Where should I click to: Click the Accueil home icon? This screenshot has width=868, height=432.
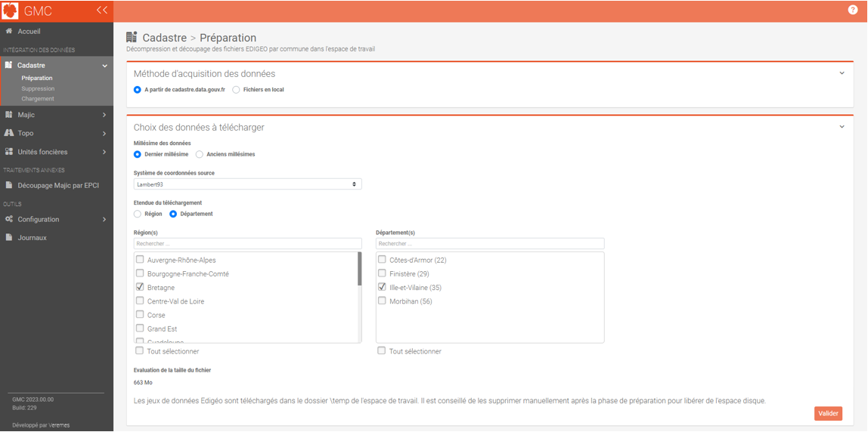point(9,32)
